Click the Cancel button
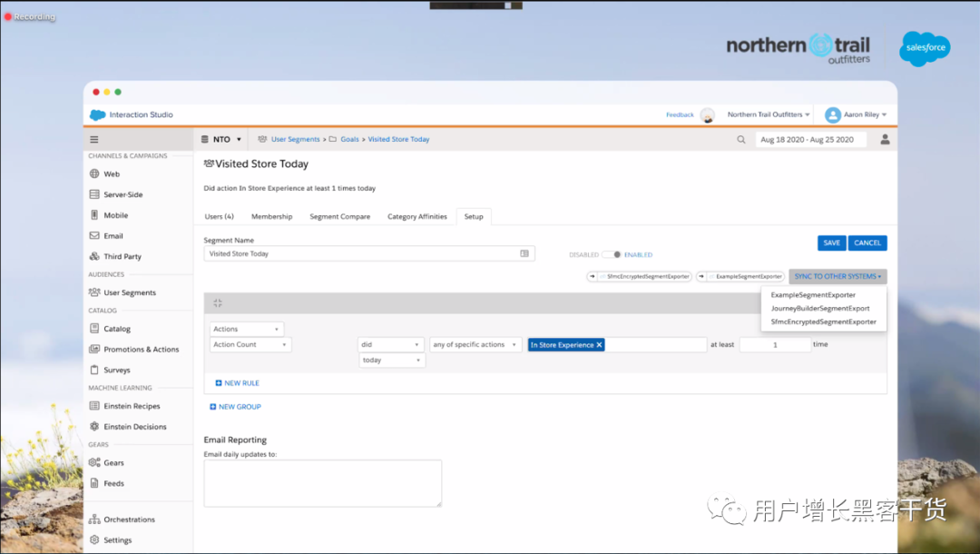This screenshot has width=980, height=554. click(867, 242)
